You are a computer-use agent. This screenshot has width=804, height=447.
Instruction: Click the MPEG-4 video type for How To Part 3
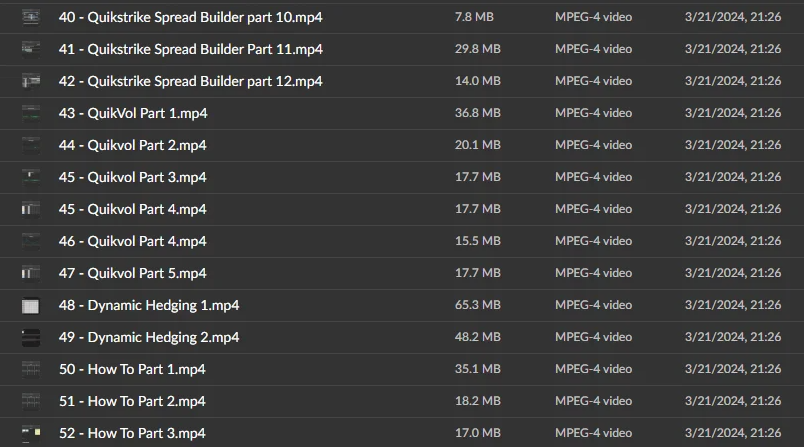(594, 433)
